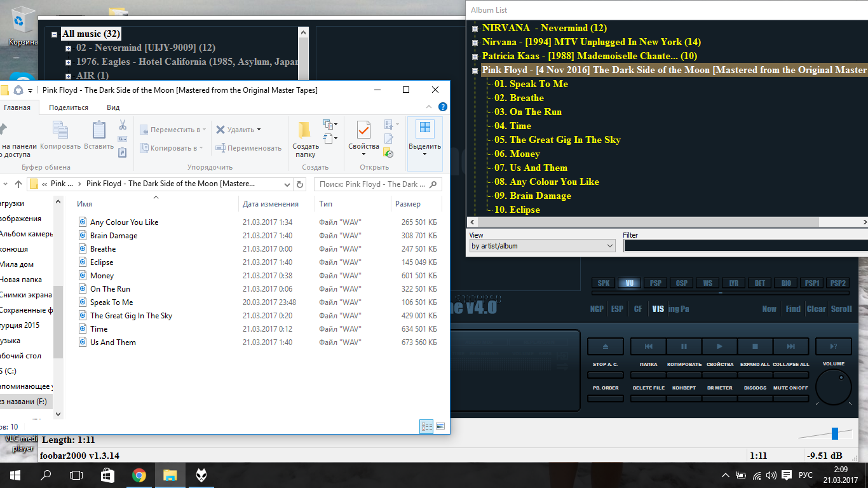Switch to large thumbnails view icon
The height and width of the screenshot is (488, 868).
point(440,426)
